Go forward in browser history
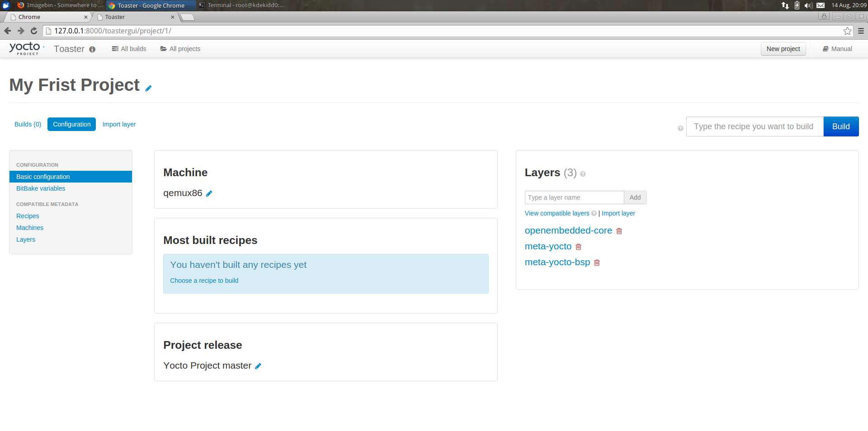 click(x=21, y=31)
